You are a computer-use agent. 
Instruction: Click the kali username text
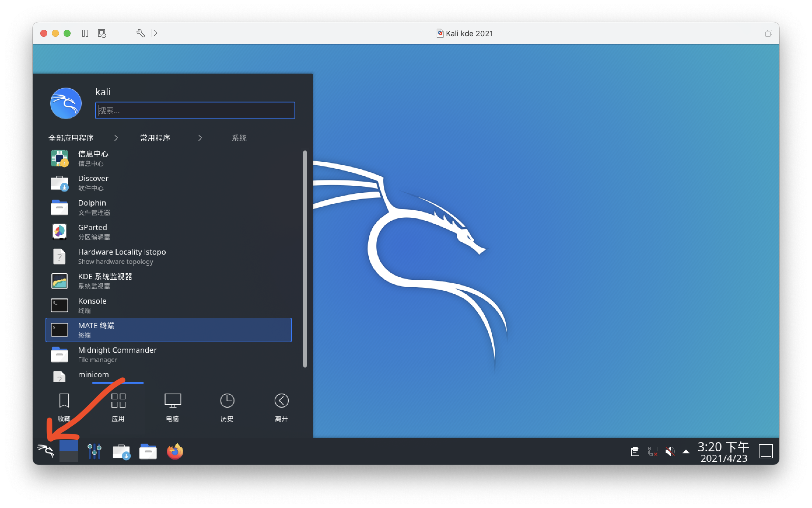coord(103,92)
